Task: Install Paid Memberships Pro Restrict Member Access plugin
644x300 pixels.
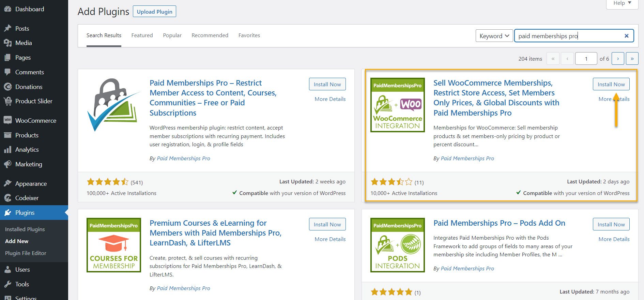Action: tap(327, 84)
